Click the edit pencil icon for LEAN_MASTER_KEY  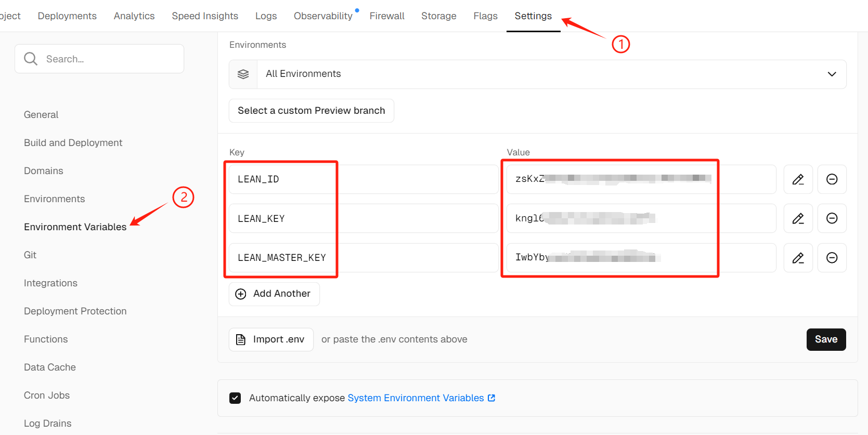click(x=798, y=258)
